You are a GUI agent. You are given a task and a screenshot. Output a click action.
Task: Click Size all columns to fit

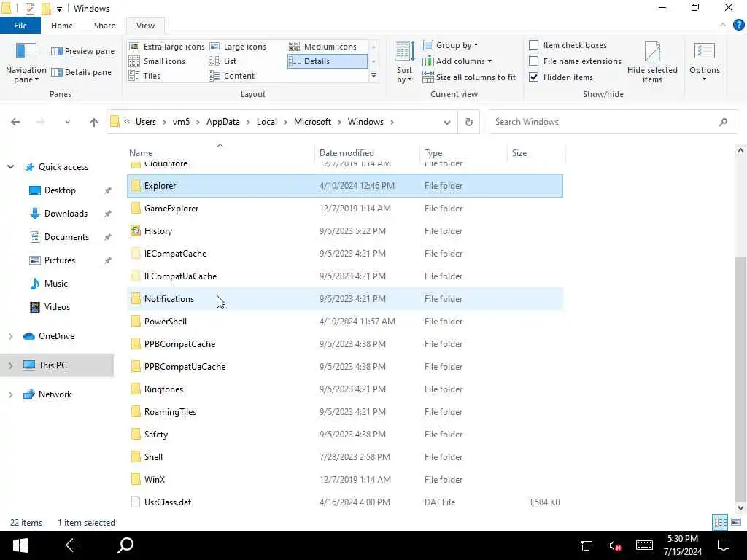tap(469, 77)
